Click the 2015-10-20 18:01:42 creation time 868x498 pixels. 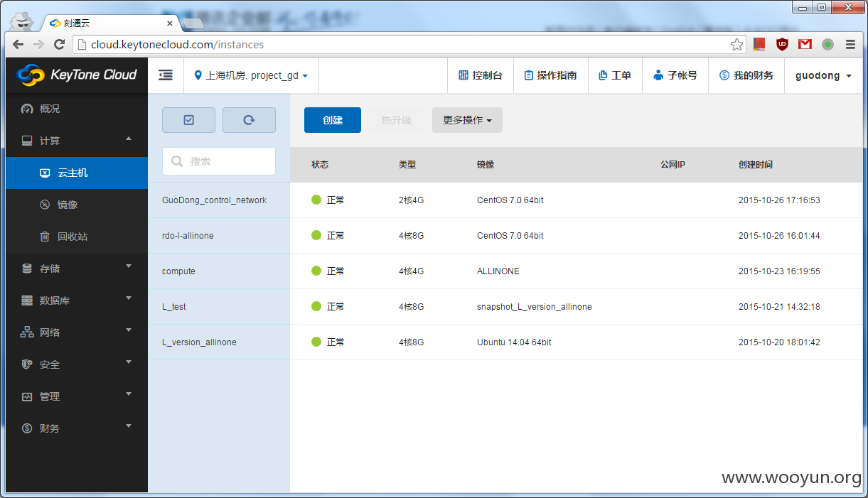pos(779,342)
